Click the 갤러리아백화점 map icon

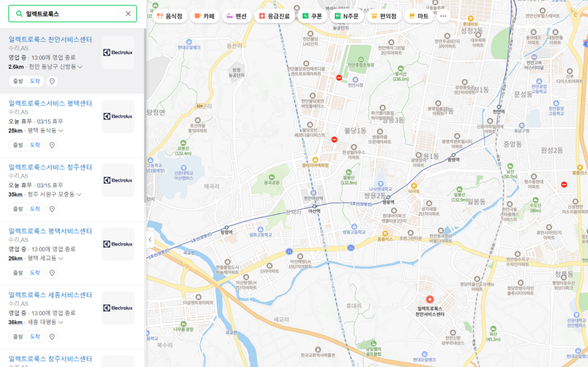[315, 160]
